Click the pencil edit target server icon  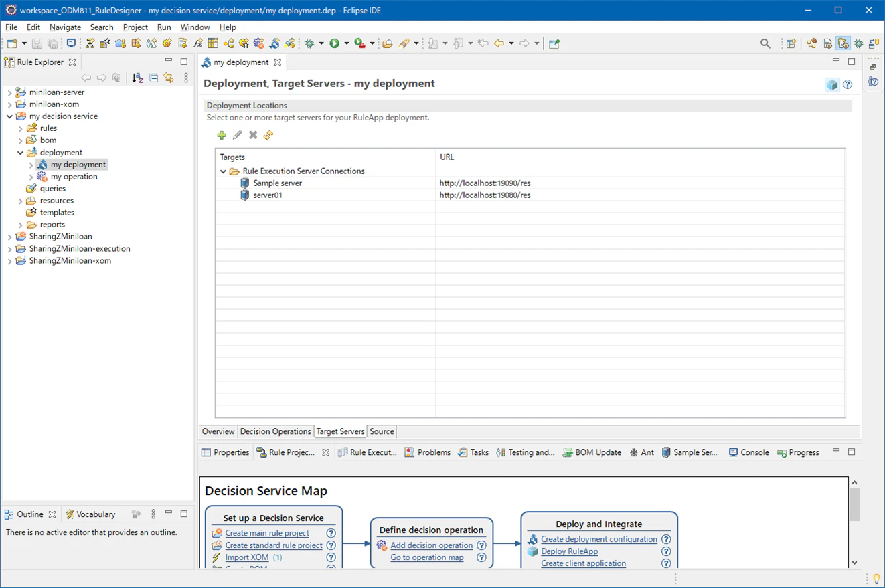coord(237,135)
